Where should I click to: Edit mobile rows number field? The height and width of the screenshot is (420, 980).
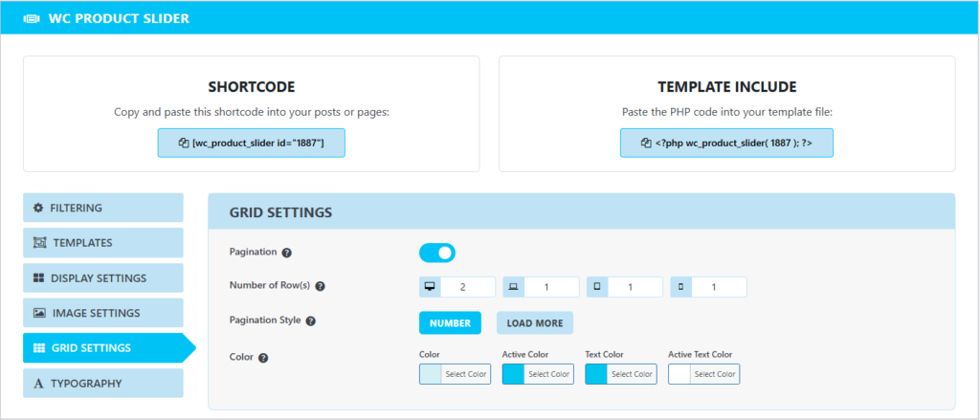click(x=719, y=287)
